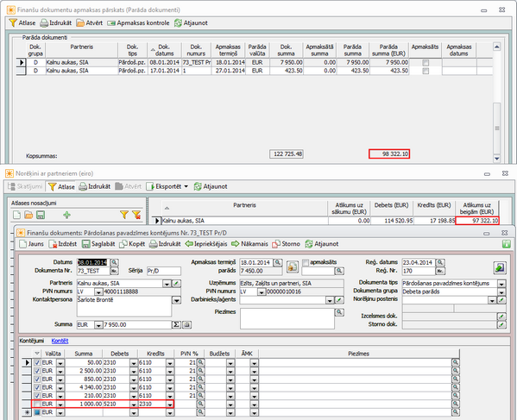Click Jauns in Finanšu dokuments toolbar

pos(31,244)
